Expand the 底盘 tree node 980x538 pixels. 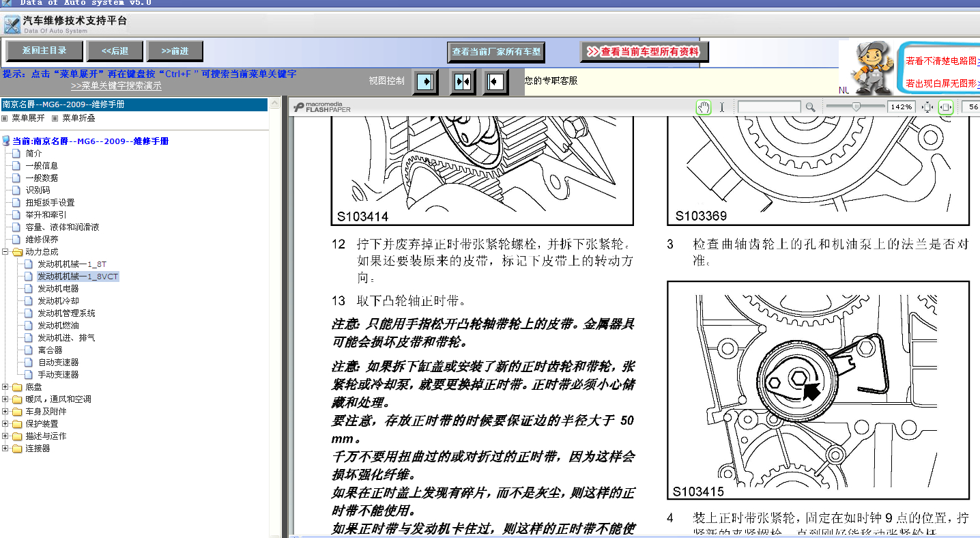6,387
